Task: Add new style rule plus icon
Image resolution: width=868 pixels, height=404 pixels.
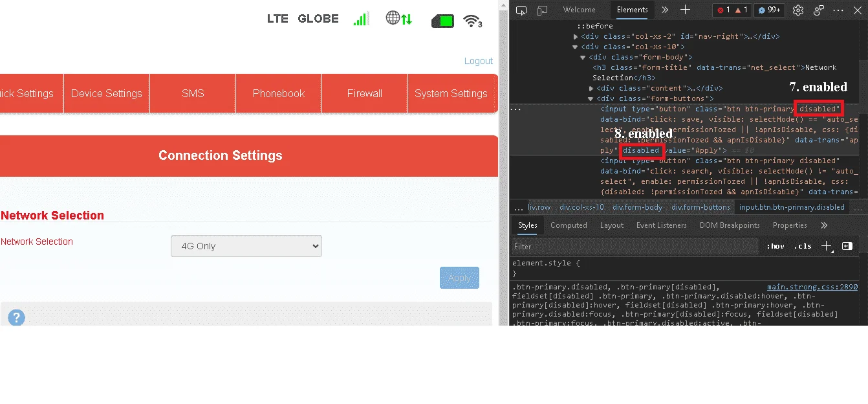Action: (826, 246)
